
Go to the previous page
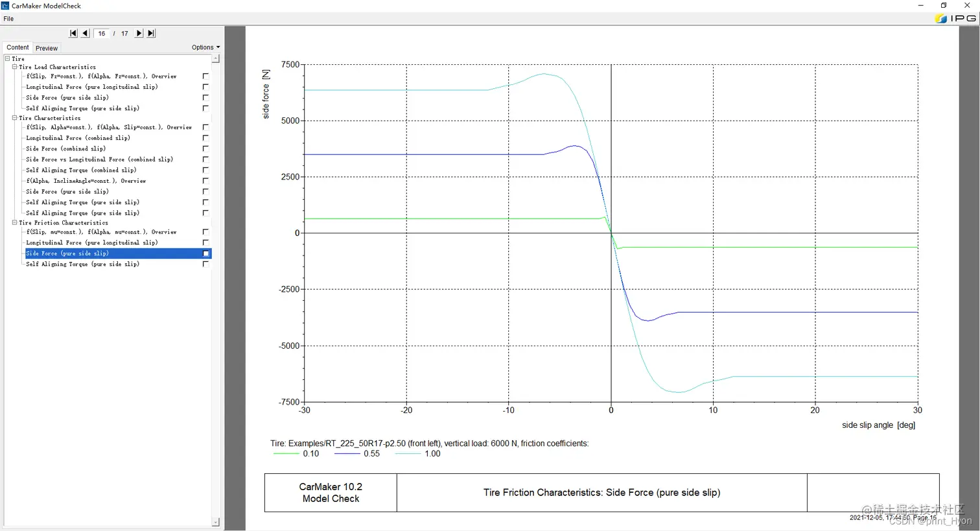86,34
